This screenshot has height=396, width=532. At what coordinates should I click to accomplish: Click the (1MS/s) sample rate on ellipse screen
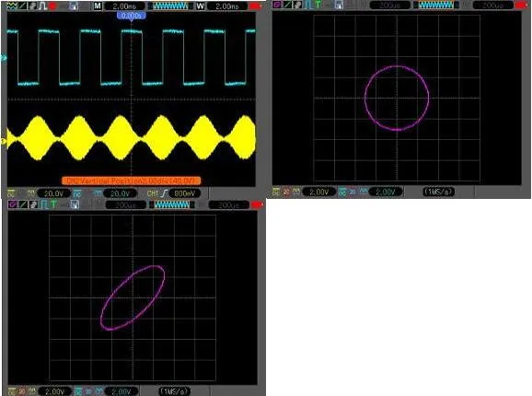(174, 391)
